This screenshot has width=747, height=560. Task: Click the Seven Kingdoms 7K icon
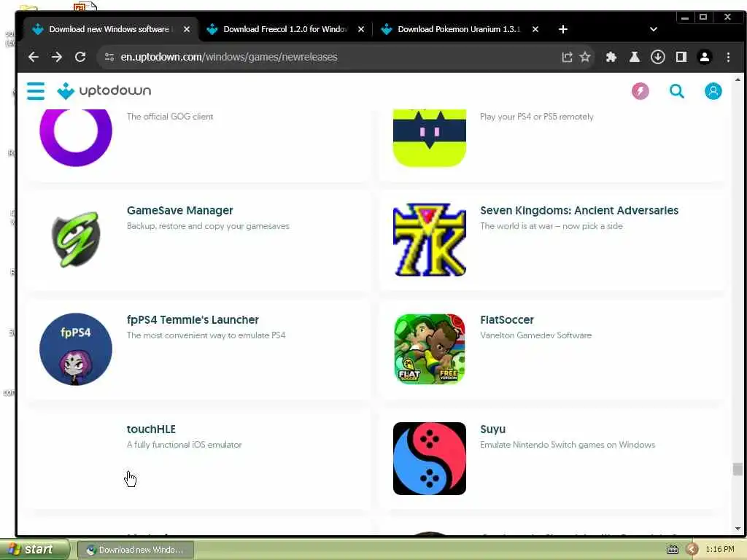pos(429,240)
